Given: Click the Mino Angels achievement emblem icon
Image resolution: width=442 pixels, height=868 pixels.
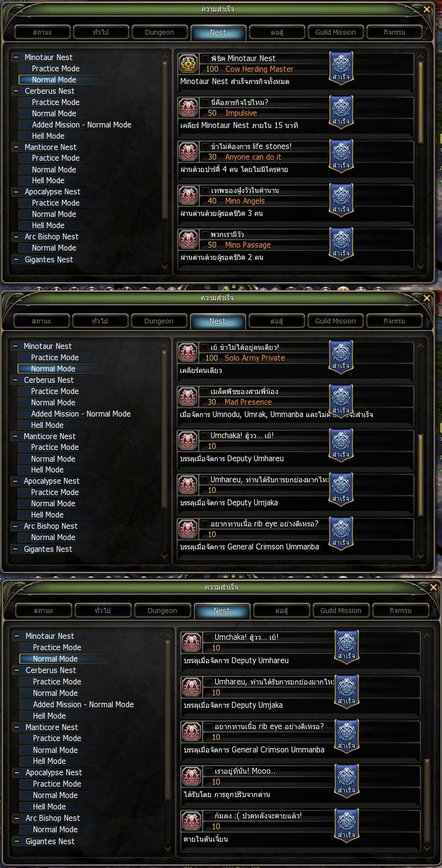Looking at the screenshot, I should pyautogui.click(x=188, y=195).
